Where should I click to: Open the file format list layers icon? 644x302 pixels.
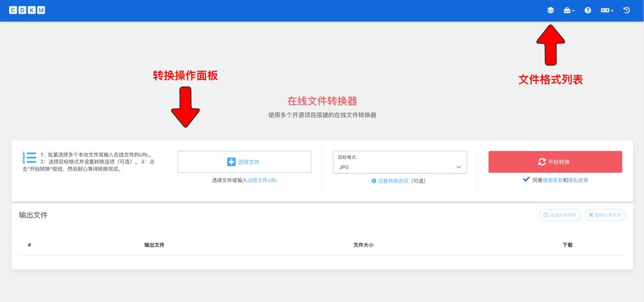tap(551, 10)
